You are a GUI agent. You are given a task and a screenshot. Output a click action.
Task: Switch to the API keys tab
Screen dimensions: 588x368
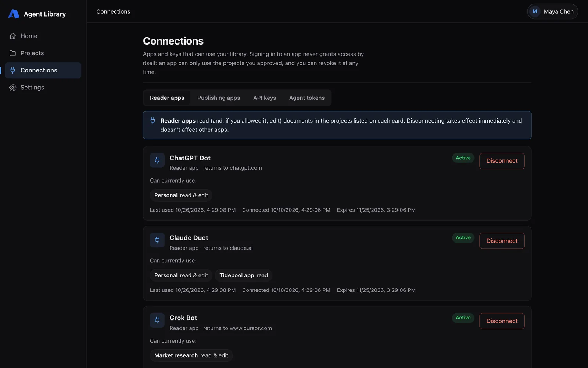click(265, 98)
